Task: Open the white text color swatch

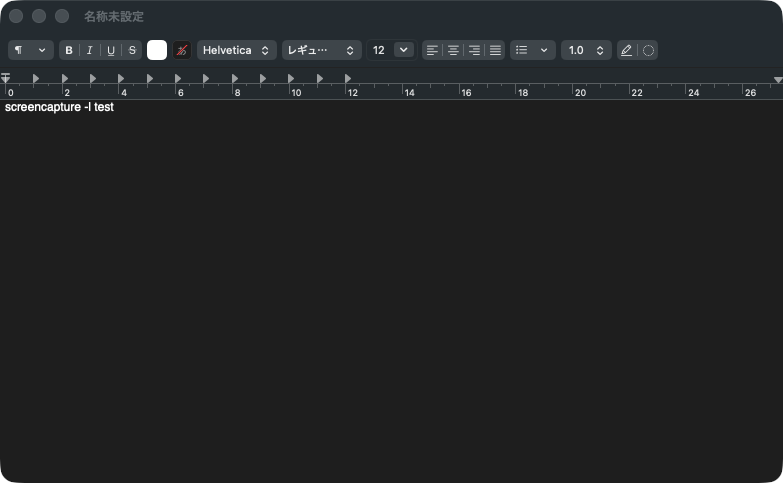Action: click(157, 50)
